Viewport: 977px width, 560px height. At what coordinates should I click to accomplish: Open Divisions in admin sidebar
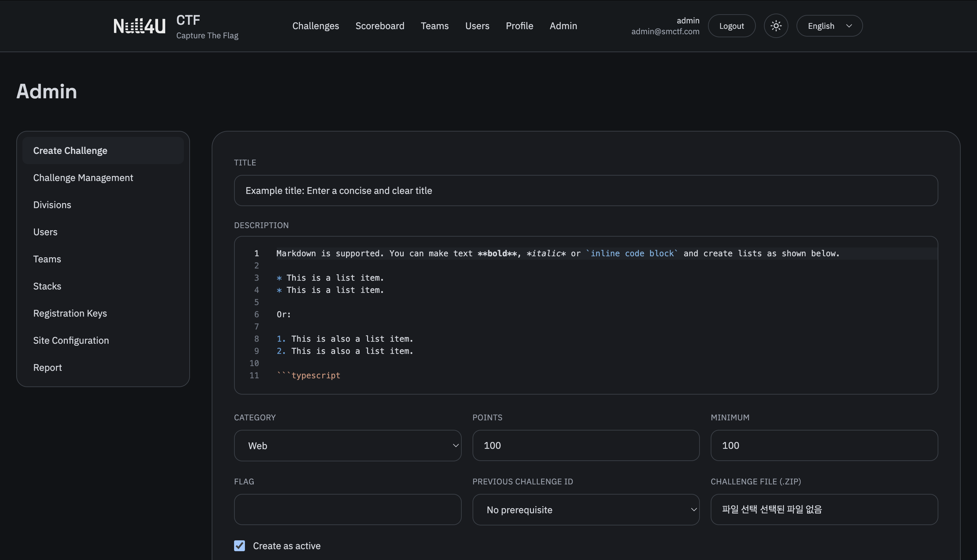point(52,205)
